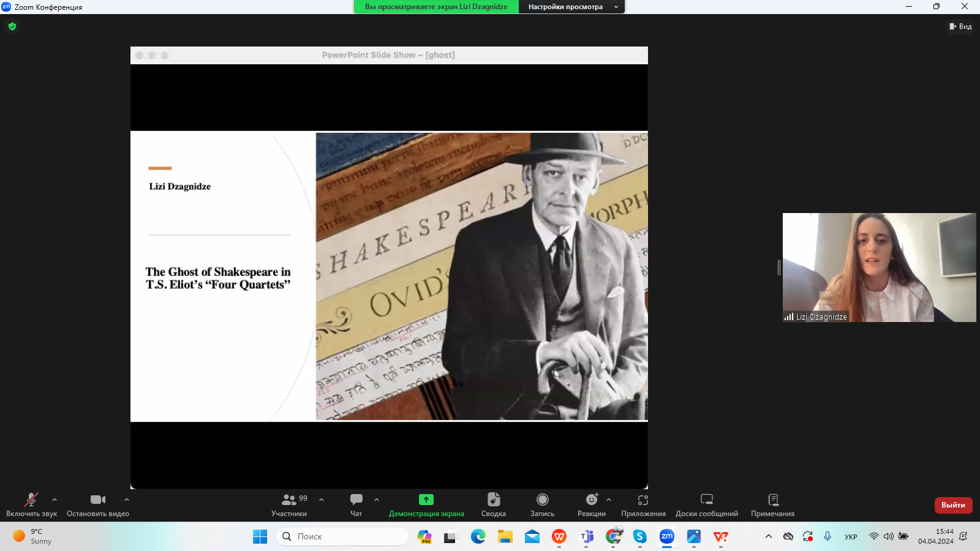Click the green encryption shield icon
980x551 pixels.
point(12,26)
